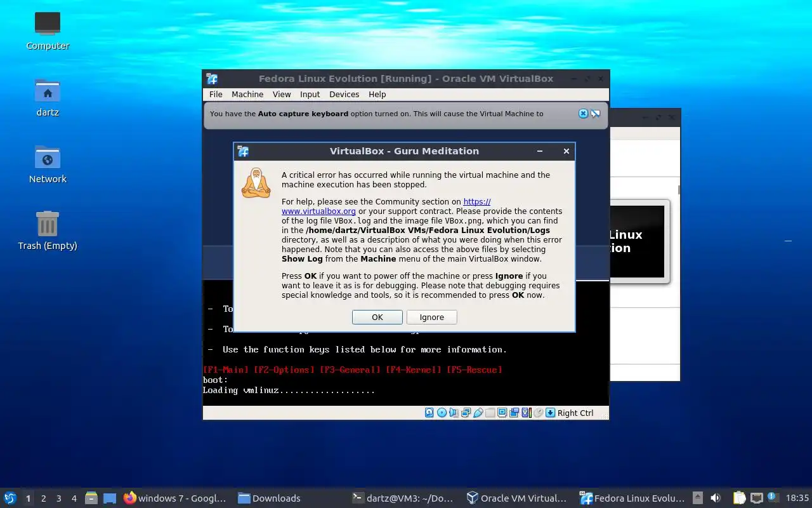
Task: Click the scrollbar in background VirtualBox window
Action: (679, 190)
